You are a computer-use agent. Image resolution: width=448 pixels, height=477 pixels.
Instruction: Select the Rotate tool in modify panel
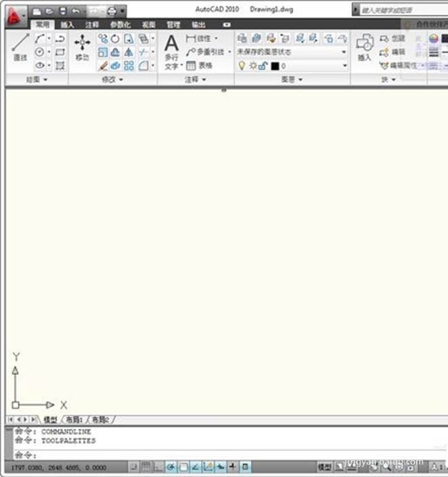[115, 39]
